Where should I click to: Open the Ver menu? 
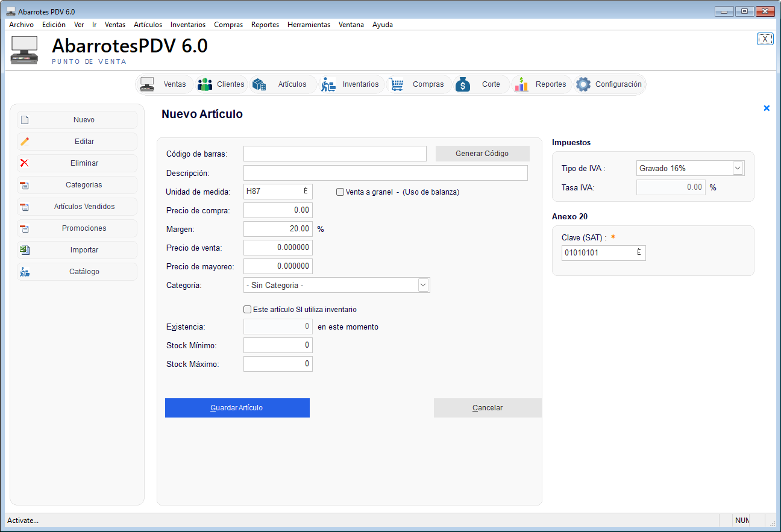click(79, 25)
